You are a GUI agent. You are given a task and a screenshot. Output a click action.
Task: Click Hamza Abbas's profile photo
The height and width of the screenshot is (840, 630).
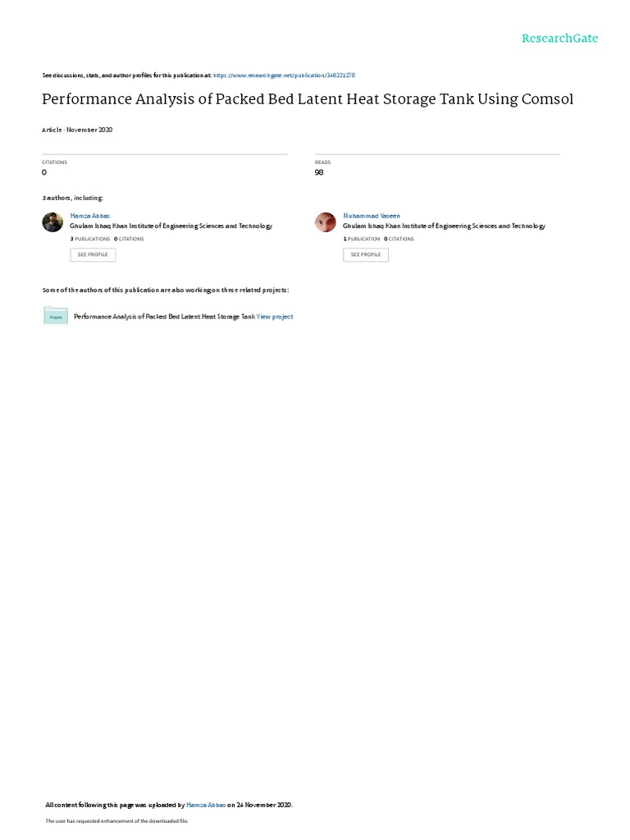tap(52, 221)
